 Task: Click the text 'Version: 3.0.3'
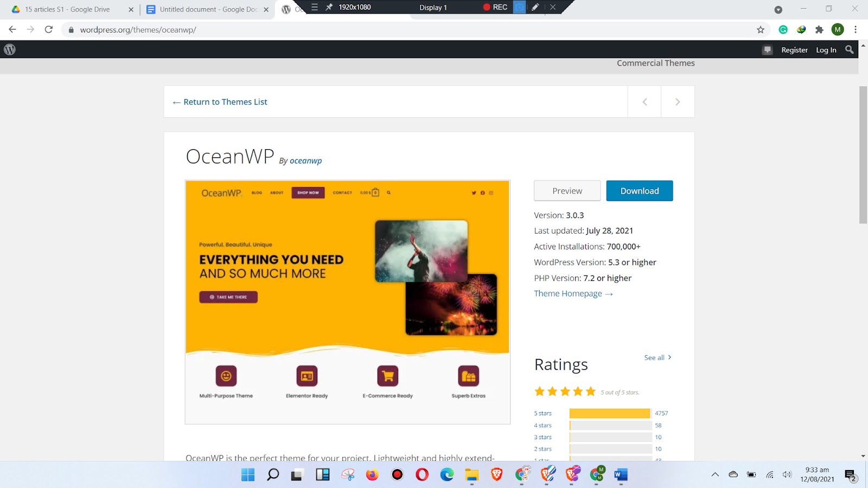[x=559, y=215]
